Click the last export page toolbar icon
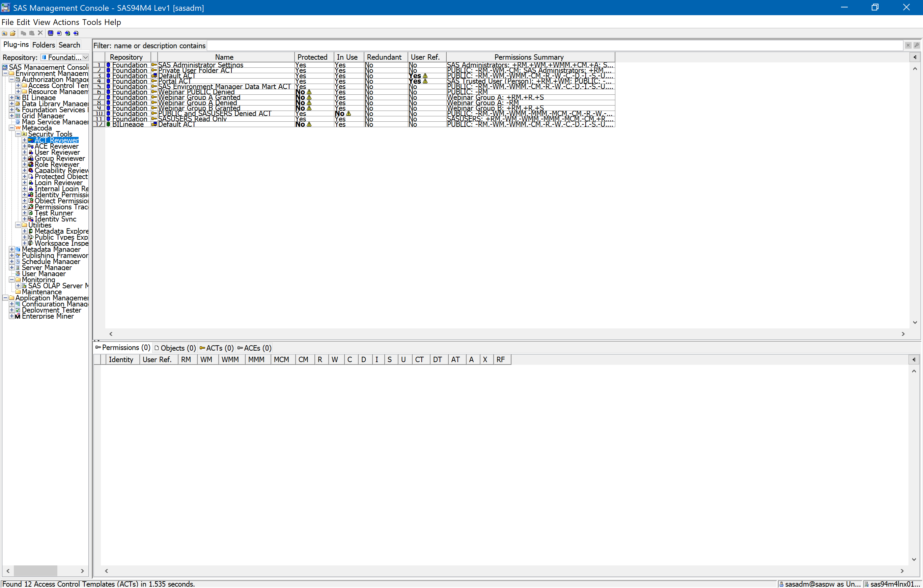The height and width of the screenshot is (588, 923). click(x=76, y=33)
